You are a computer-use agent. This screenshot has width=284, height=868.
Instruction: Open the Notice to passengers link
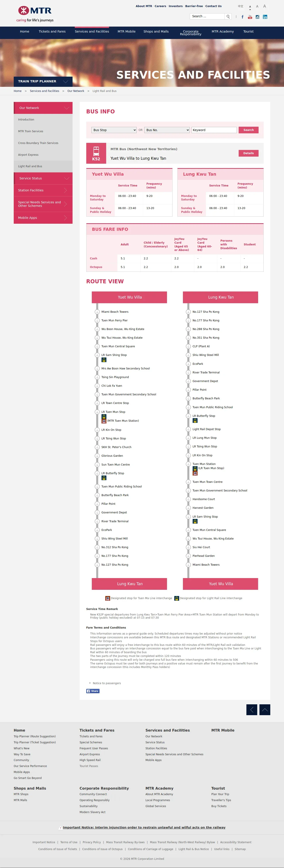(x=107, y=683)
